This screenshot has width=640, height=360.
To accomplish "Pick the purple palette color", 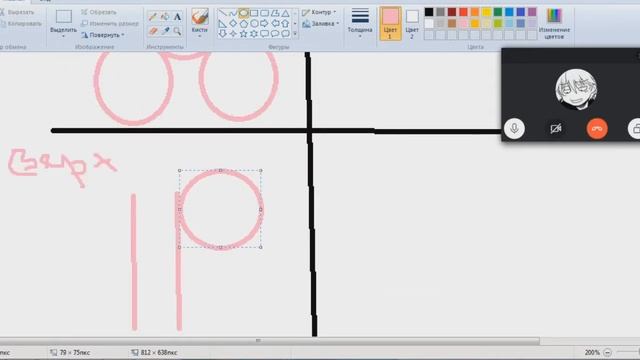I will pos(532,12).
